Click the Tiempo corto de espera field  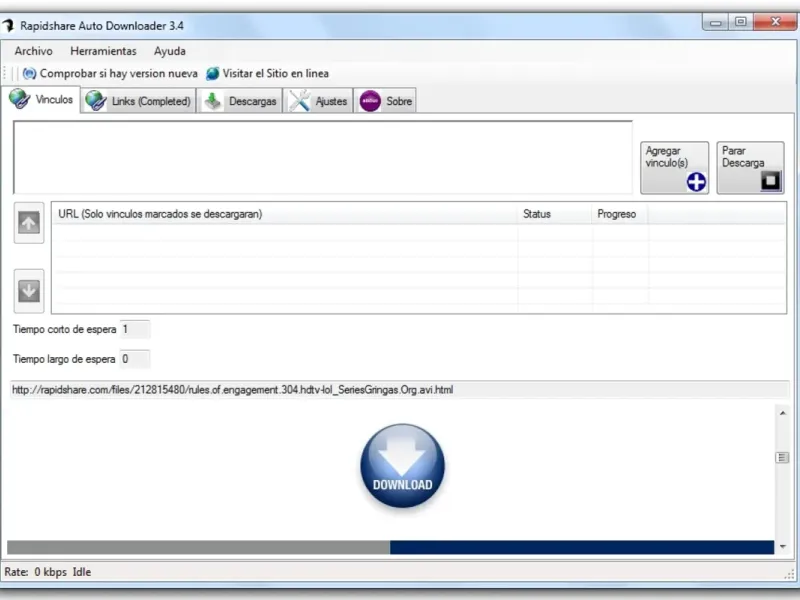[x=135, y=330]
